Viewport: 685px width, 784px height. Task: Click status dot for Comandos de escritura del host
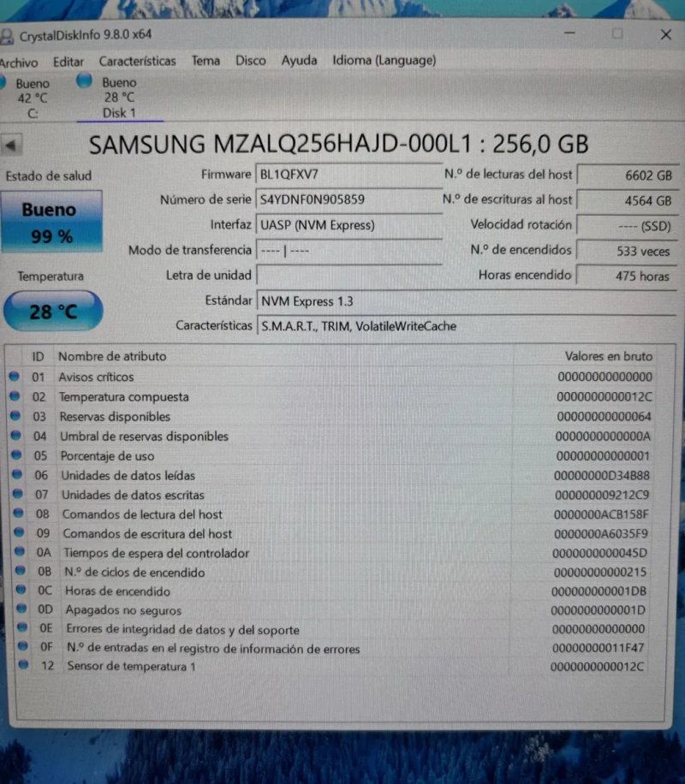(x=19, y=532)
